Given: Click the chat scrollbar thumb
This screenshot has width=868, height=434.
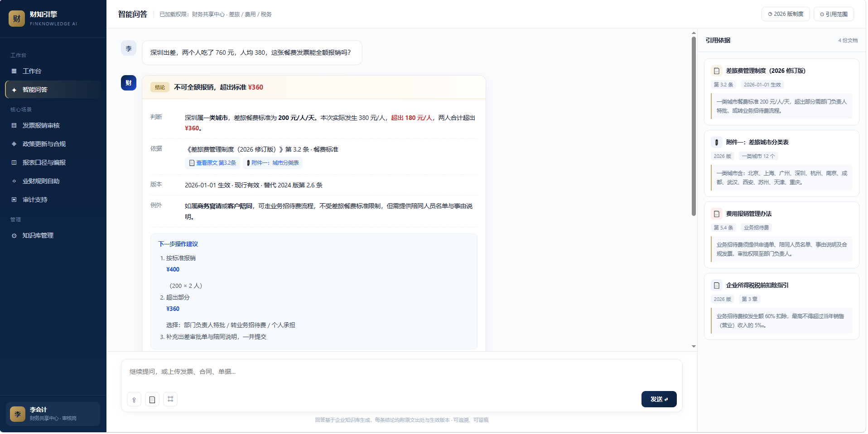Looking at the screenshot, I should coord(694,126).
